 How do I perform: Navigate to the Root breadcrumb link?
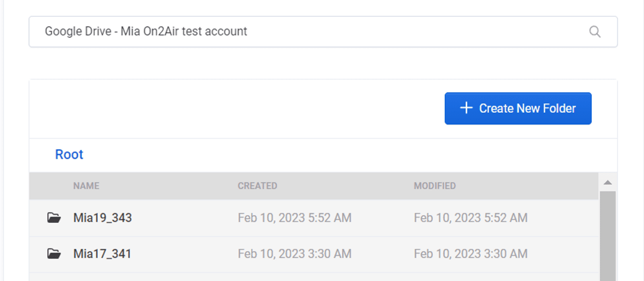(x=69, y=155)
